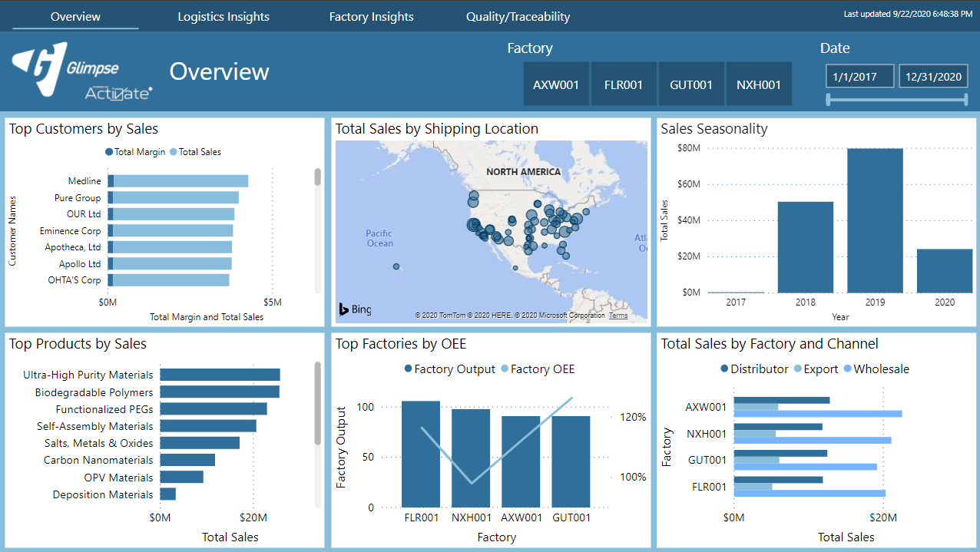Image resolution: width=980 pixels, height=552 pixels.
Task: Select the 2018 sales column
Action: click(x=805, y=247)
